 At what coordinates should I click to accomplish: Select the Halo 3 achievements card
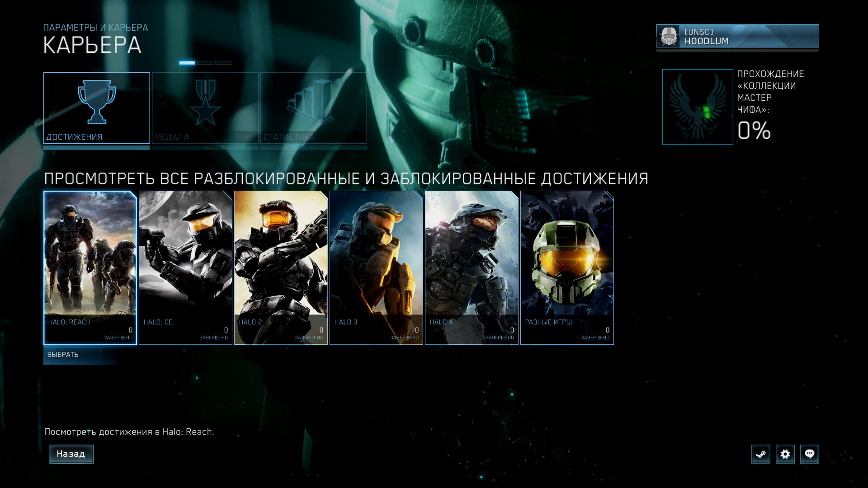[376, 267]
